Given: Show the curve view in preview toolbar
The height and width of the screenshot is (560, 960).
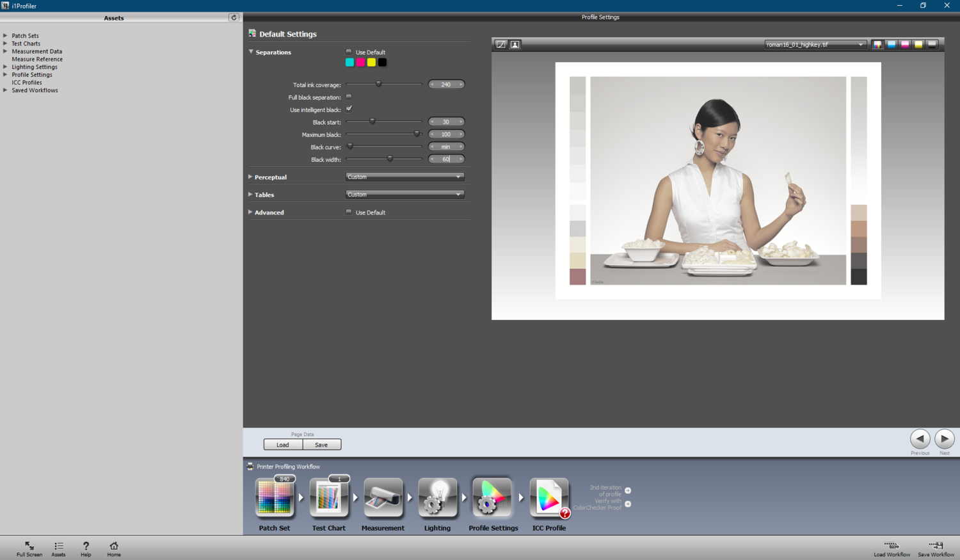Looking at the screenshot, I should point(501,44).
